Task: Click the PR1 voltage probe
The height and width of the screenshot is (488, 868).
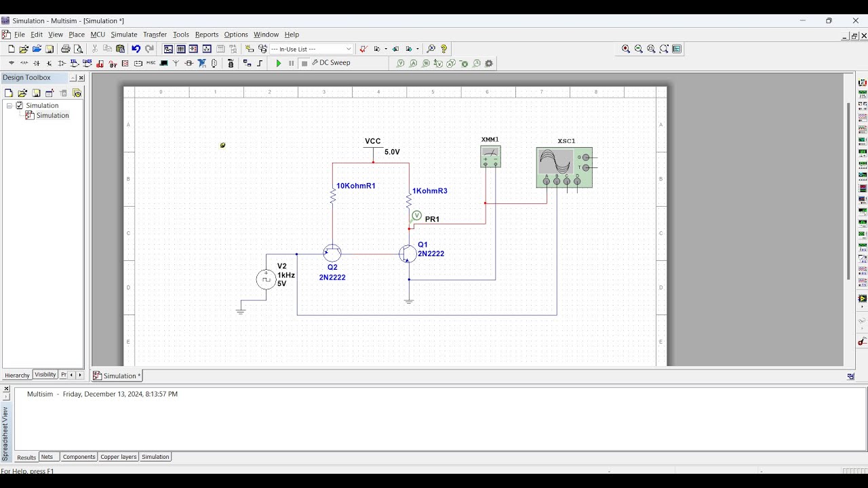Action: (x=417, y=216)
